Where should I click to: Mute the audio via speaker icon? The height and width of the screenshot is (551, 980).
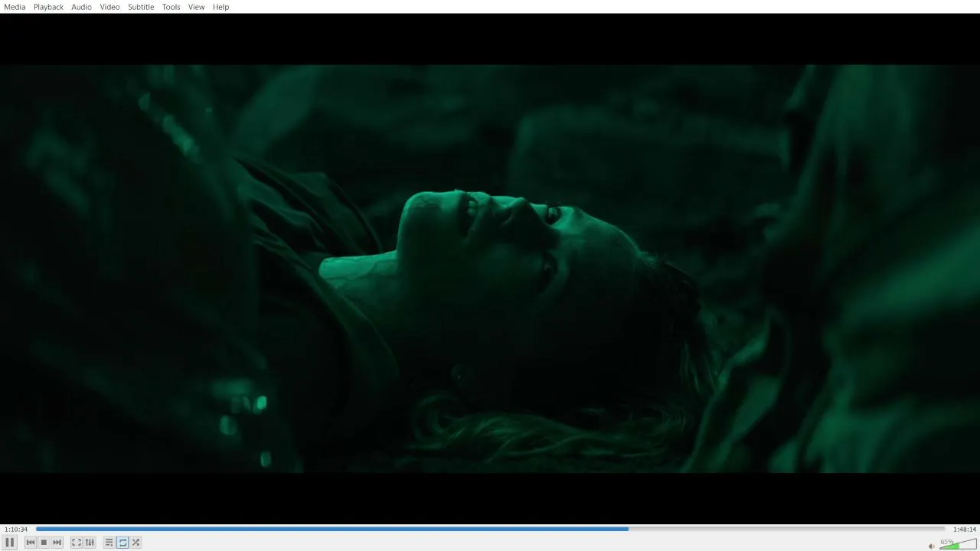(932, 546)
